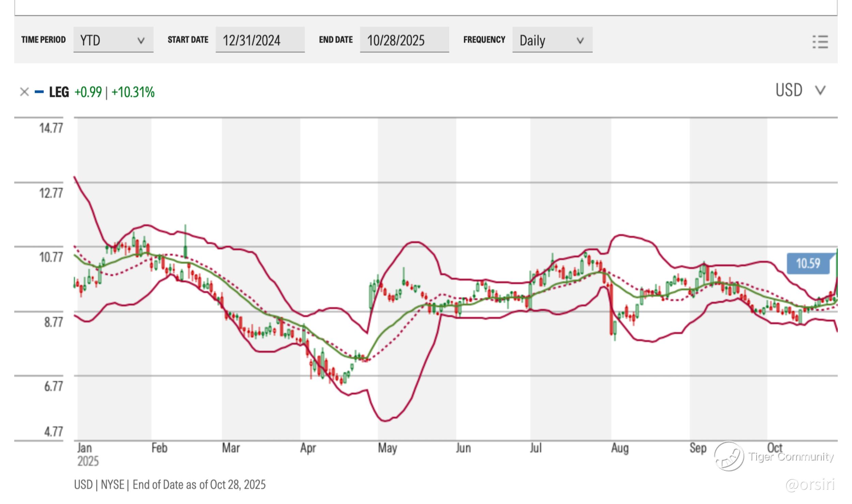Image resolution: width=852 pixels, height=504 pixels.
Task: Click the Start Date field 12/31/2024
Action: click(x=260, y=40)
